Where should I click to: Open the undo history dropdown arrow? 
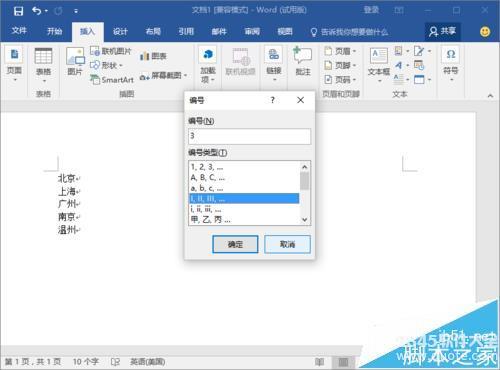pos(46,11)
